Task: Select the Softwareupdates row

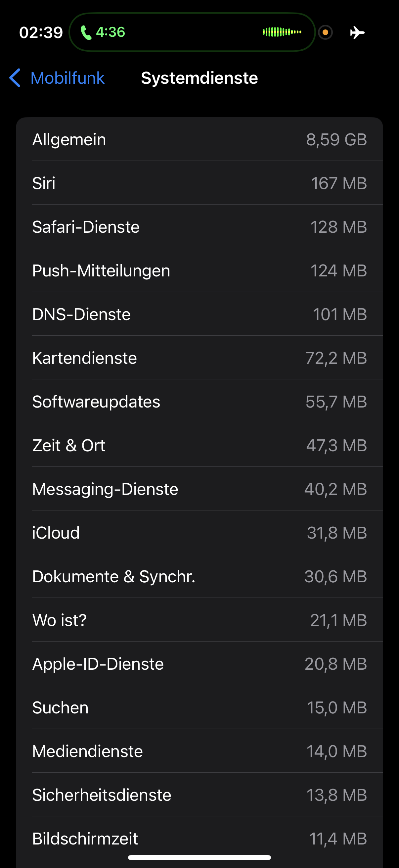Action: tap(199, 402)
